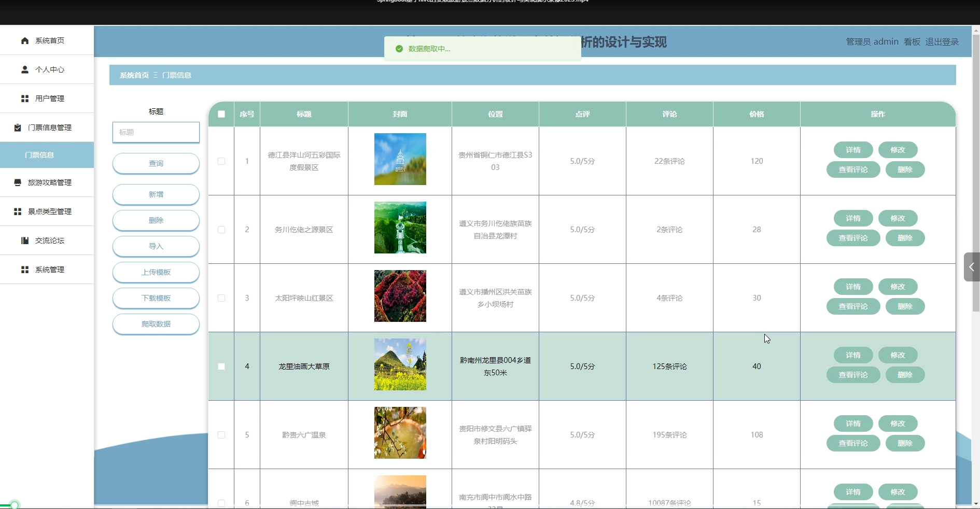Click cover thumbnail of 德江县洋山河 row
This screenshot has height=509, width=980.
(x=400, y=159)
